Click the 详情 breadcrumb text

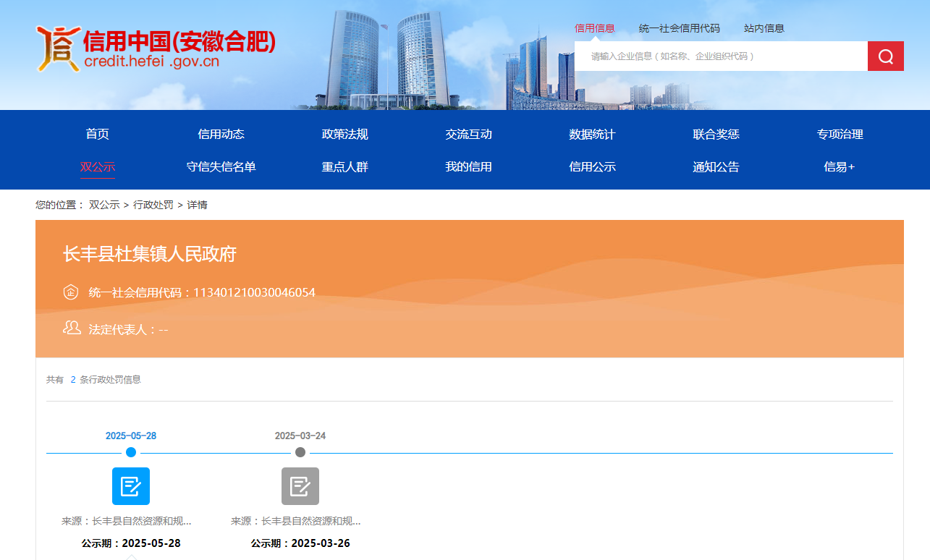198,205
